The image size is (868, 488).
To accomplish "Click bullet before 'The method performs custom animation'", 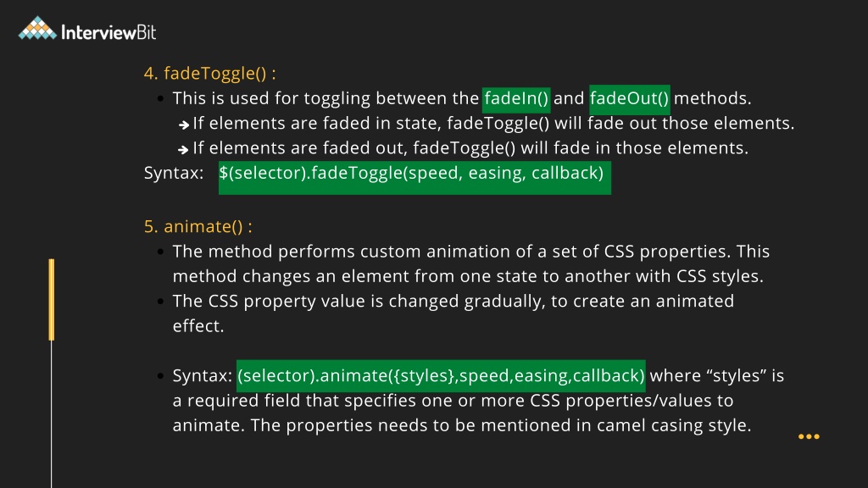I will pyautogui.click(x=160, y=252).
